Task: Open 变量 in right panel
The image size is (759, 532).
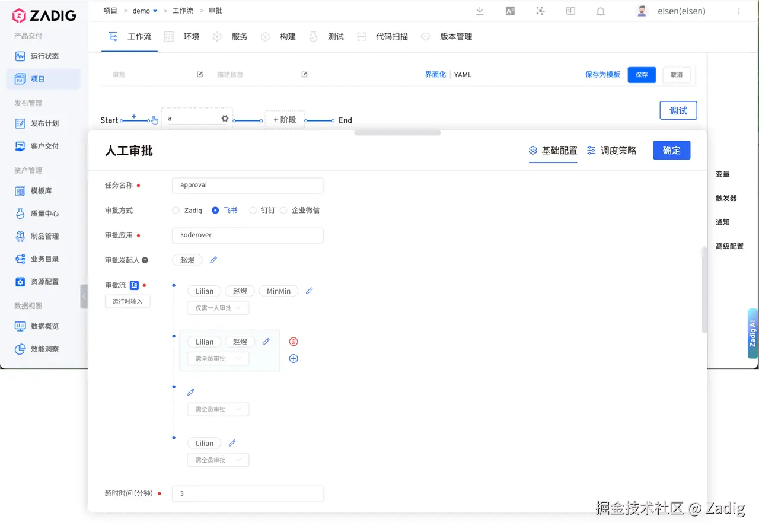Action: click(x=722, y=174)
